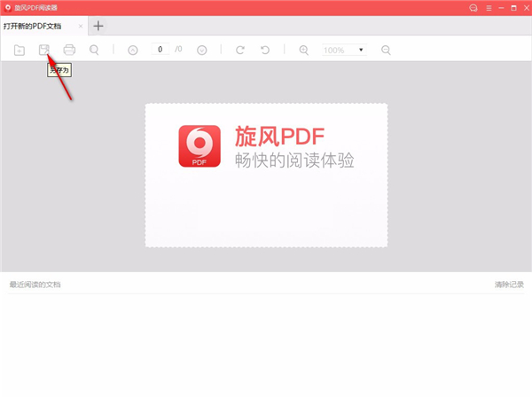
Task: Open feedback chat icon in title bar
Action: (473, 8)
